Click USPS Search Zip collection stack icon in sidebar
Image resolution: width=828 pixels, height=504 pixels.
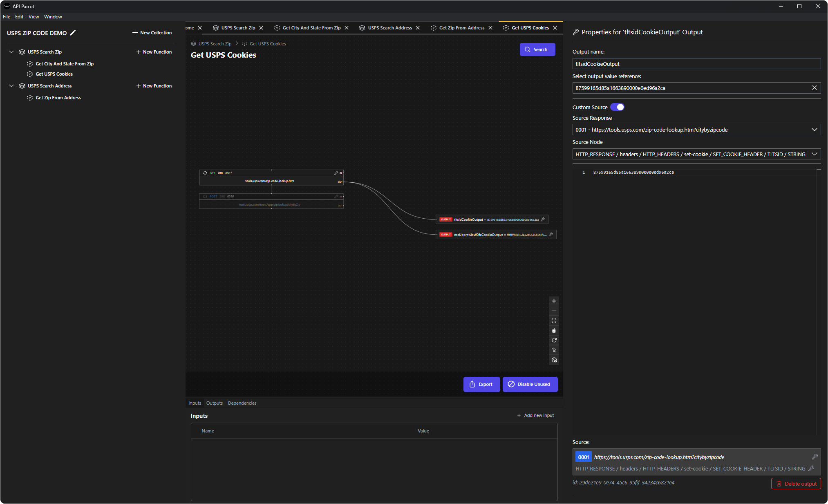tap(22, 52)
